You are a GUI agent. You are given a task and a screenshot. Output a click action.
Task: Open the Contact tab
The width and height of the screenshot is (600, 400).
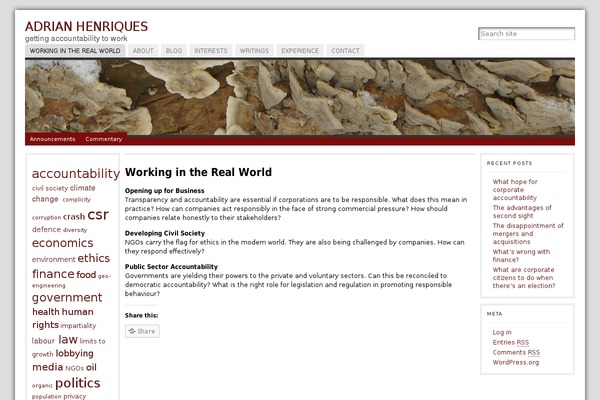pos(345,51)
